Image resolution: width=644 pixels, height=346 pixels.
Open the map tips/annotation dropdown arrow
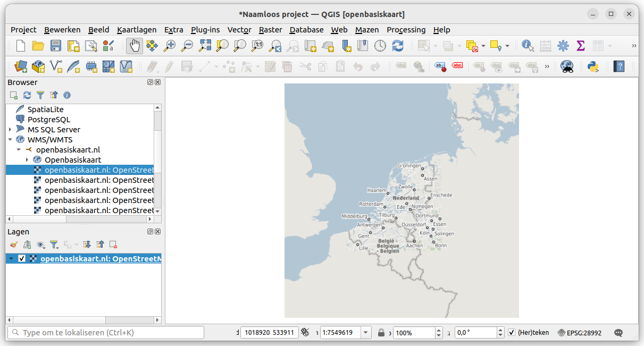pyautogui.click(x=507, y=46)
